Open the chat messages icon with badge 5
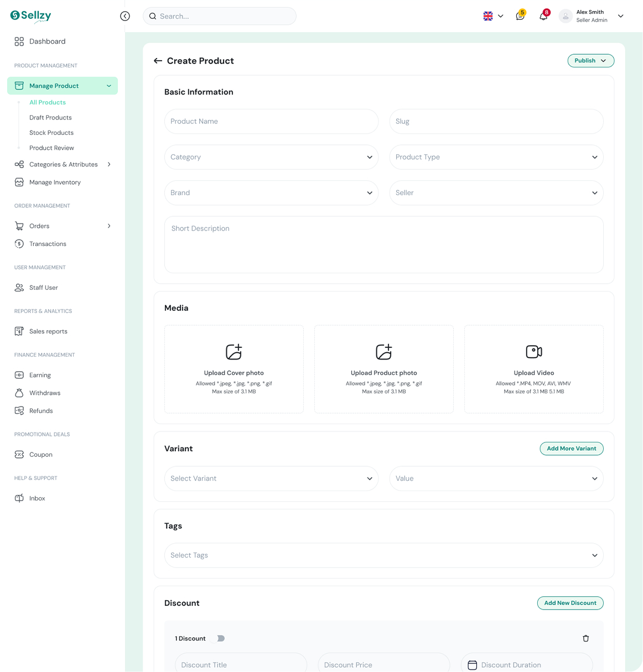 (520, 15)
